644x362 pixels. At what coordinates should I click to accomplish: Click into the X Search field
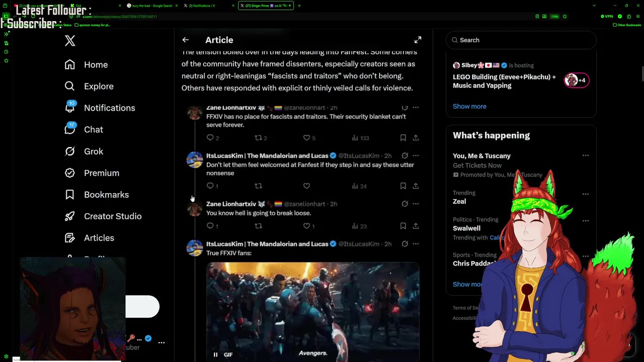521,40
